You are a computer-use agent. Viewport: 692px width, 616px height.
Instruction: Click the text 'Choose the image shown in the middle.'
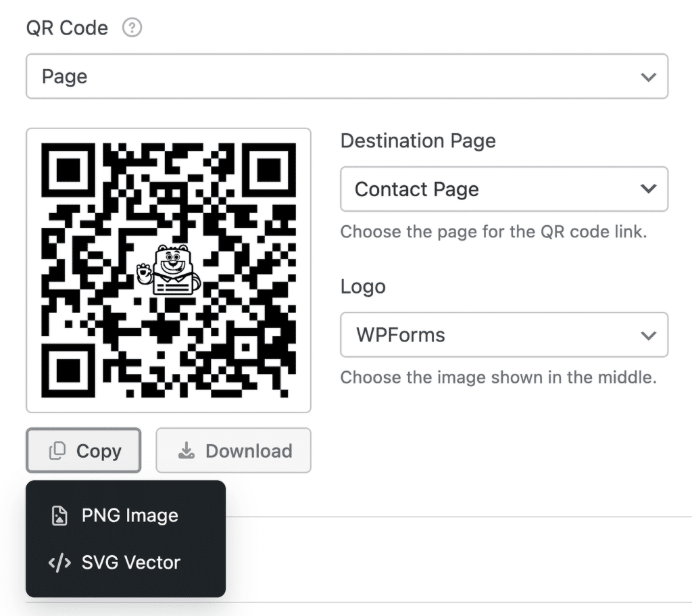pyautogui.click(x=498, y=377)
